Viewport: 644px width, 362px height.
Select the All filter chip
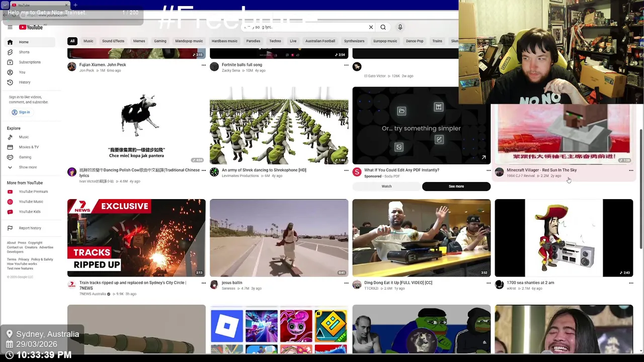point(72,41)
